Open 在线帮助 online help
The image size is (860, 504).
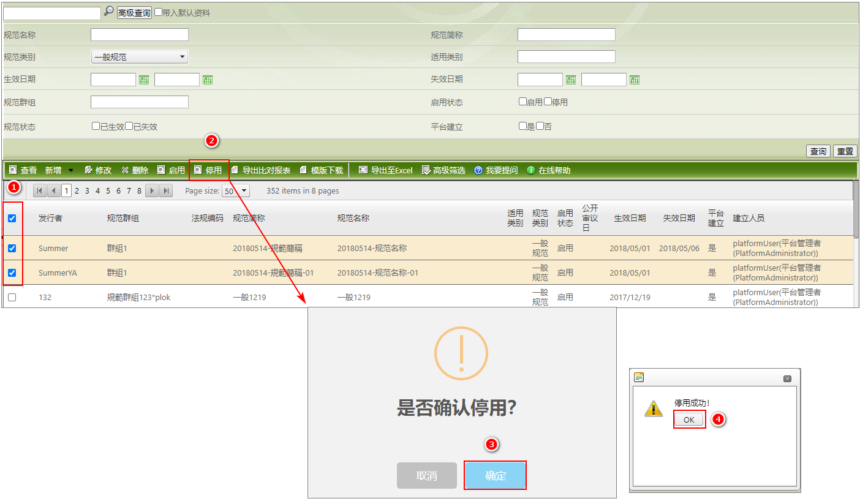click(548, 170)
